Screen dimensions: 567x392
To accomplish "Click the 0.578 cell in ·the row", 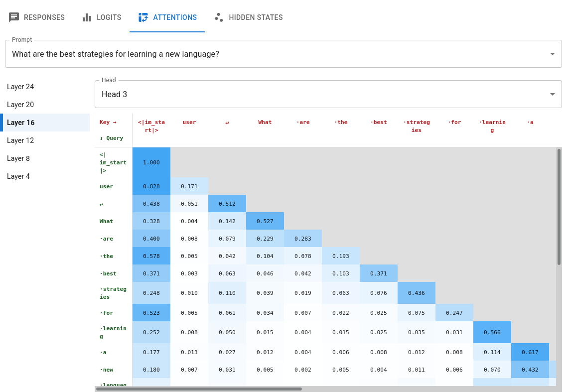I will (x=151, y=256).
